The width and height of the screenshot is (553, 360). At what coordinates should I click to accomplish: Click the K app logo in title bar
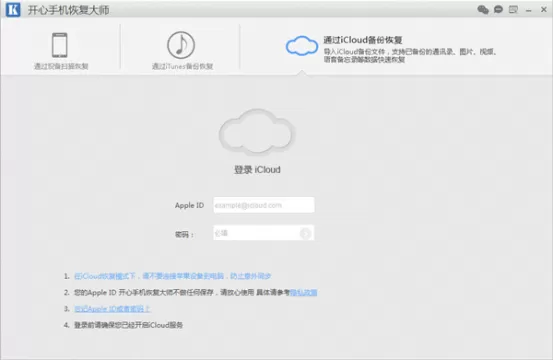(13, 10)
